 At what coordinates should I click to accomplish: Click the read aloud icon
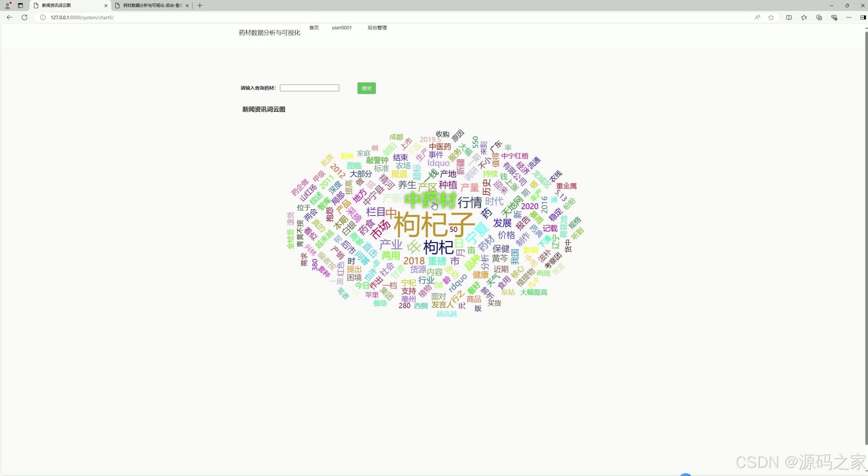tap(757, 17)
